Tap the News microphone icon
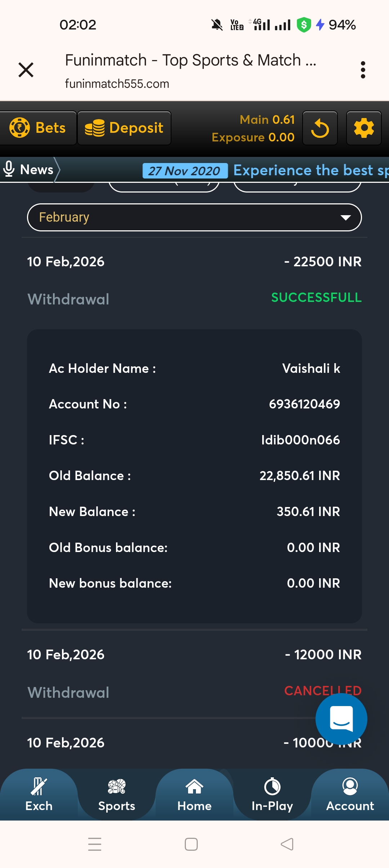This screenshot has height=868, width=389. 9,169
